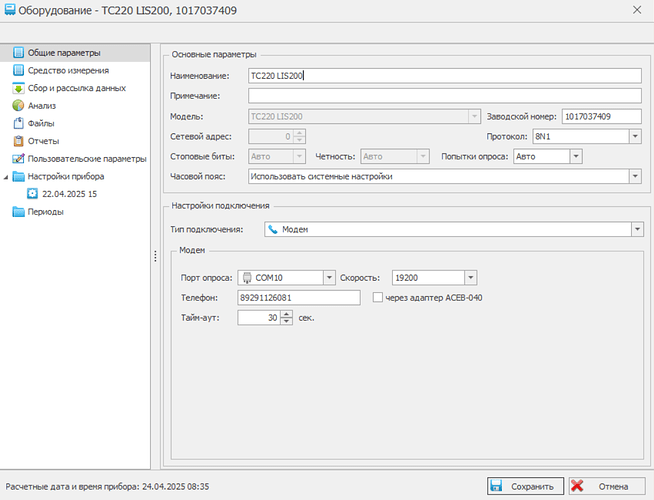Open the Файлы section
654x500 pixels.
41,123
